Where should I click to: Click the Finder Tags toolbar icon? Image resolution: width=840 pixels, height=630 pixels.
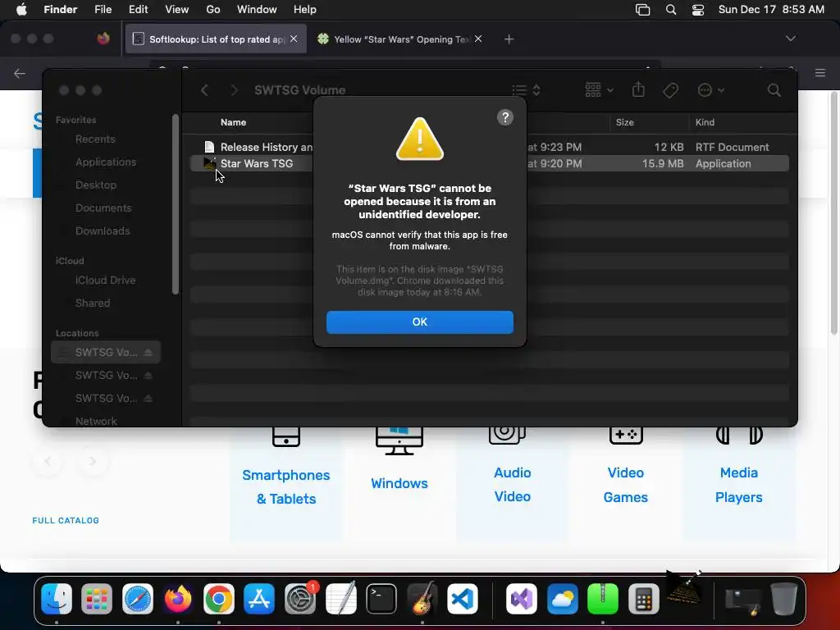pos(670,90)
